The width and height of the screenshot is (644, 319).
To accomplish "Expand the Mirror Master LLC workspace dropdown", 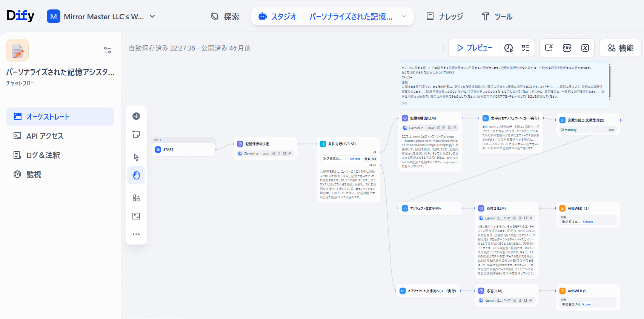I will coord(152,17).
